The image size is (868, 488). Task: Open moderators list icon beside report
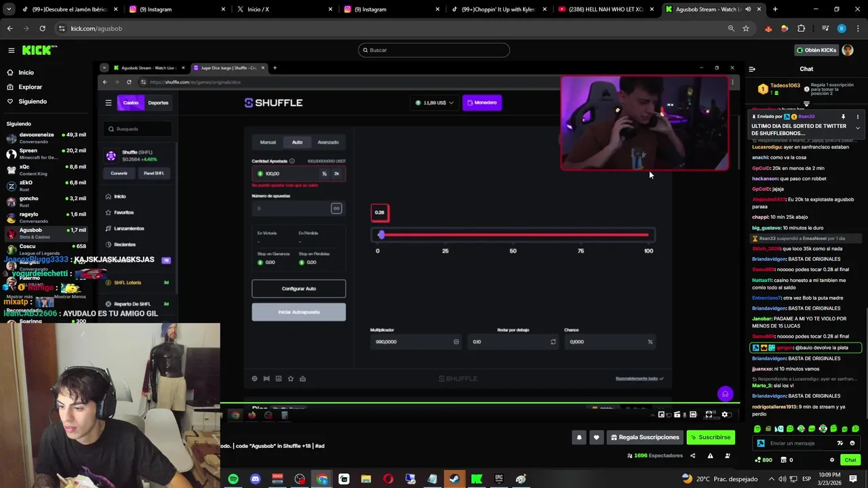click(x=728, y=455)
